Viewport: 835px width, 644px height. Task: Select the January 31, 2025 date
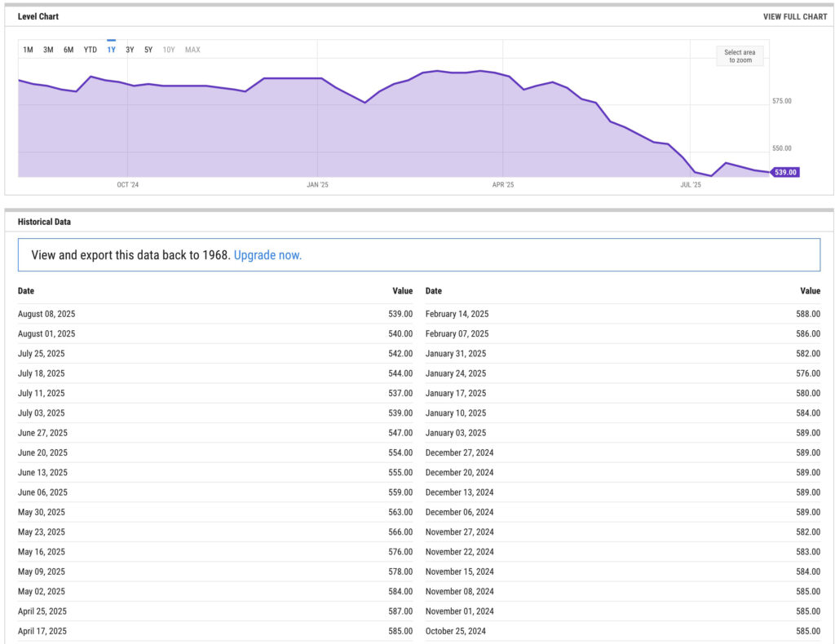tap(456, 354)
